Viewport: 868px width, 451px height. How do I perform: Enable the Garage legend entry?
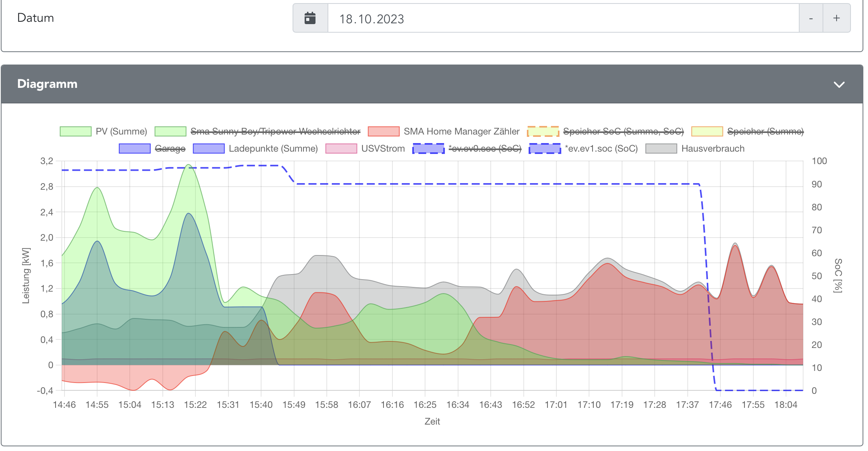tap(170, 149)
